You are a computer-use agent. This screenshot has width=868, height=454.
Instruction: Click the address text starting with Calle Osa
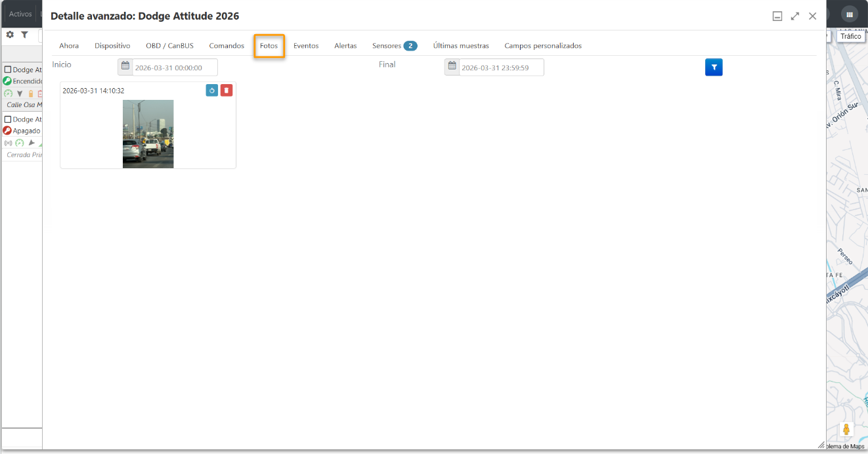coord(24,105)
